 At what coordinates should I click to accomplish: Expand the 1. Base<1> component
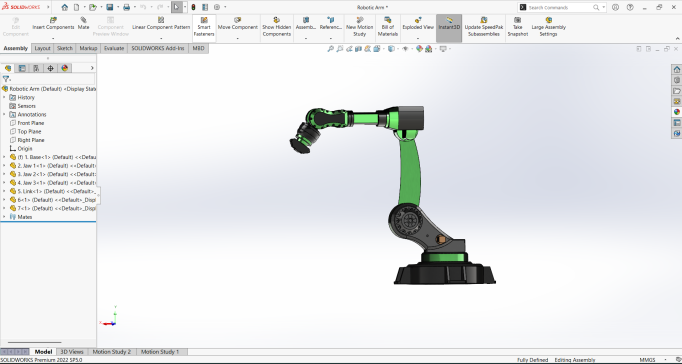[x=4, y=157]
